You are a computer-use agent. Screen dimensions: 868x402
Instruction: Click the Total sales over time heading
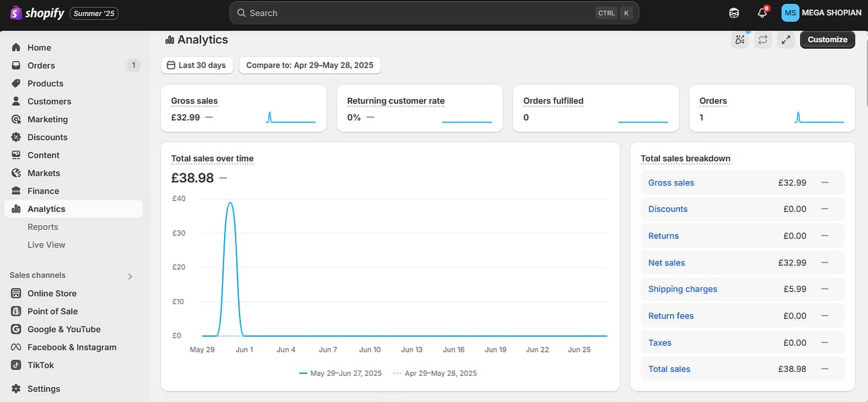coord(212,159)
